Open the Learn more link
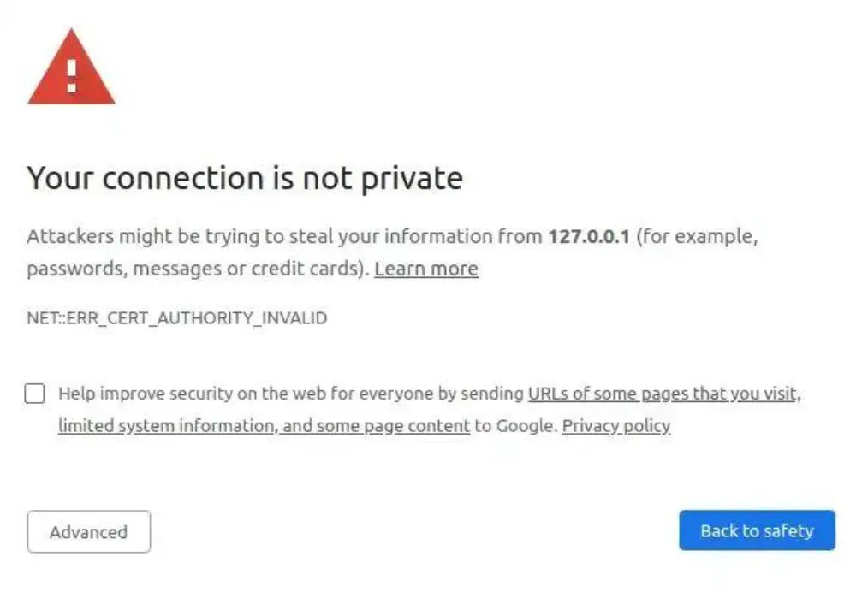 [x=426, y=269]
